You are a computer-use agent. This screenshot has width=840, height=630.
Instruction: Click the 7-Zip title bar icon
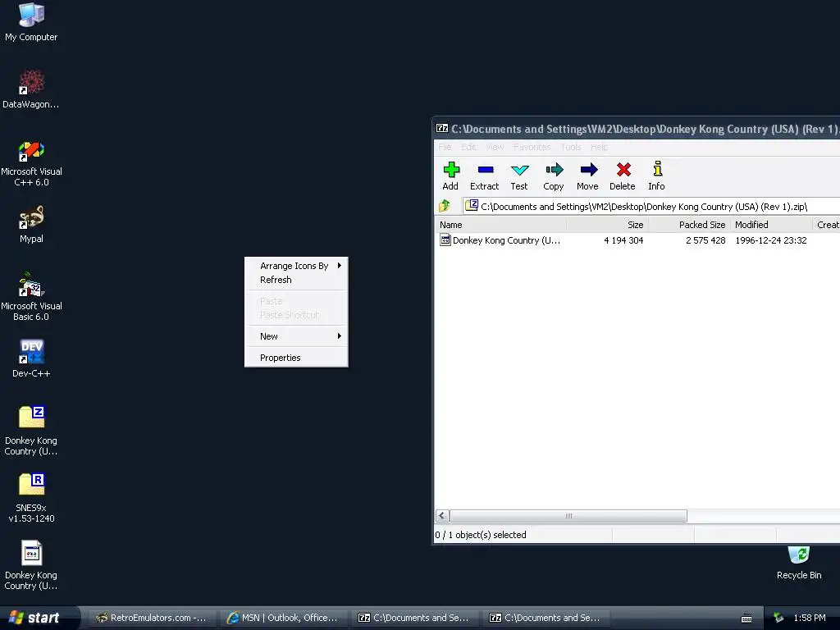[x=442, y=129]
